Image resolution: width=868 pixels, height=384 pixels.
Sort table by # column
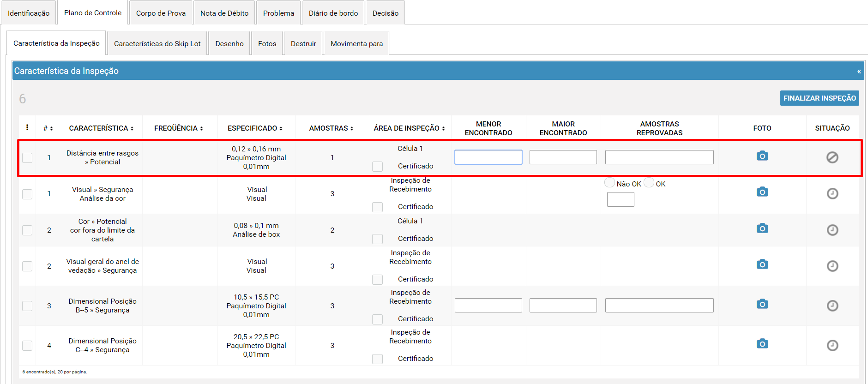pyautogui.click(x=48, y=128)
